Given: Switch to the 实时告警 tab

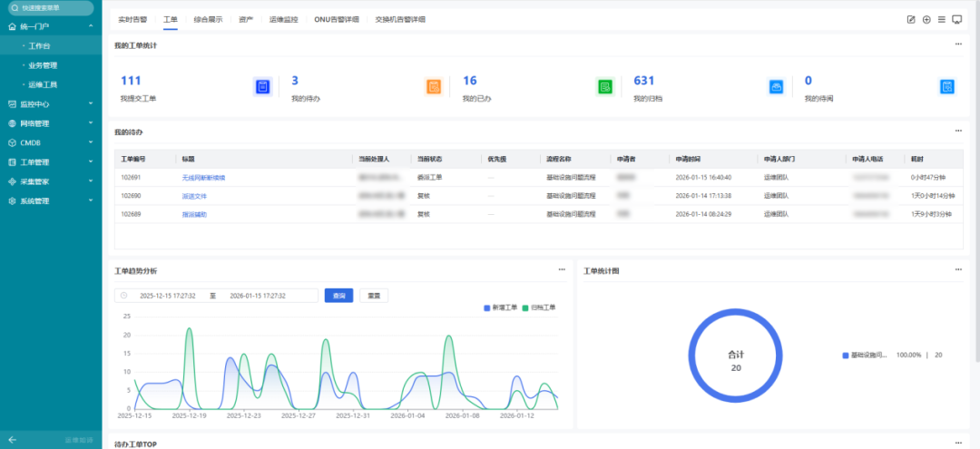Looking at the screenshot, I should click(x=133, y=19).
